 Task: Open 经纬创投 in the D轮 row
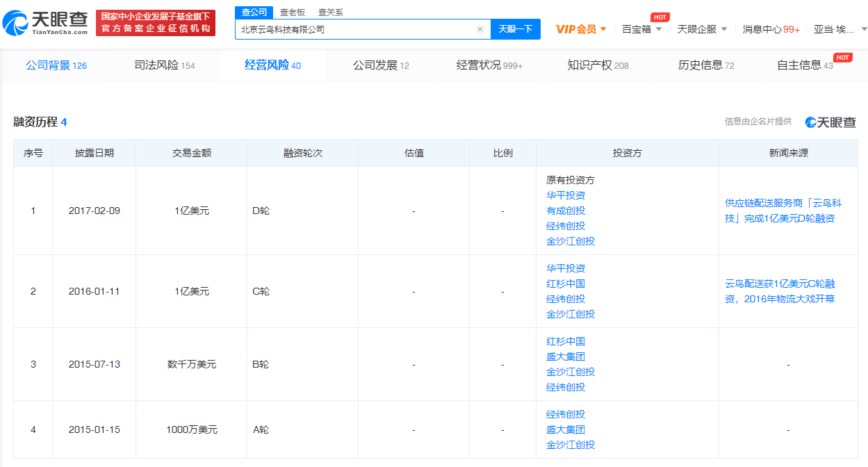(566, 226)
